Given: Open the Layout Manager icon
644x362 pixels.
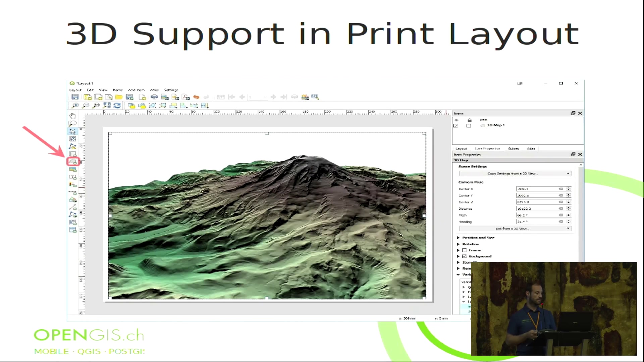Looking at the screenshot, I should coord(109,97).
